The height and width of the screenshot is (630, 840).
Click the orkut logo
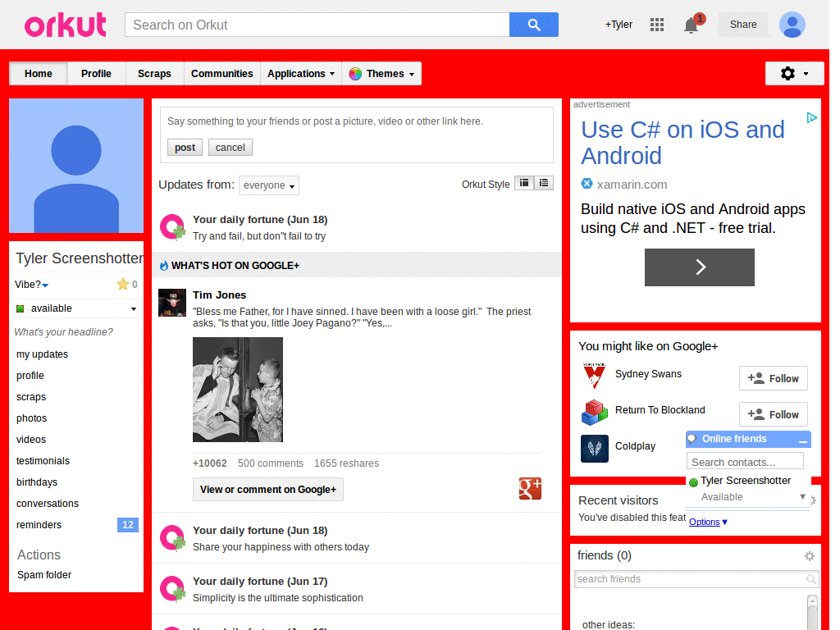66,25
